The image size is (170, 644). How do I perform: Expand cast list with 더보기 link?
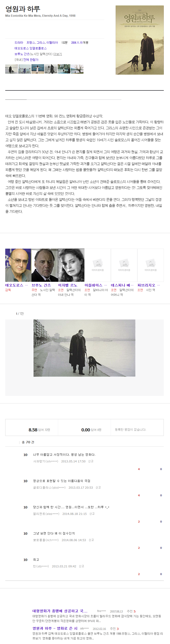coord(57,54)
